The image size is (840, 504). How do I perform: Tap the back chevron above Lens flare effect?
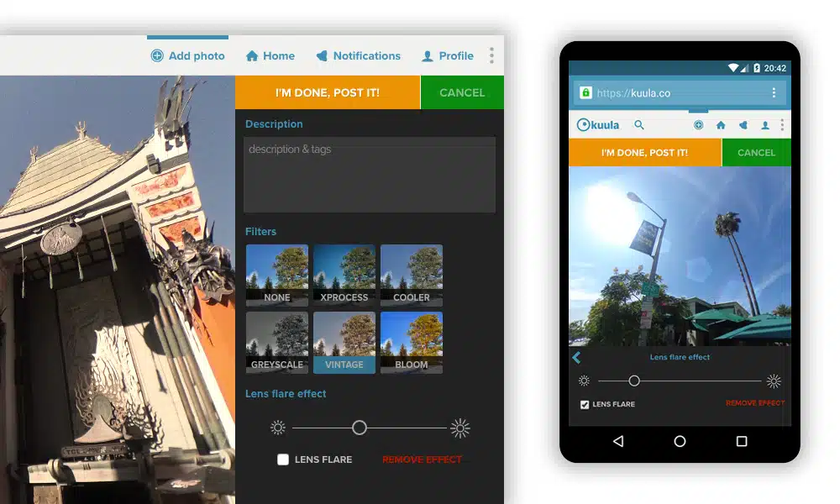tap(576, 357)
